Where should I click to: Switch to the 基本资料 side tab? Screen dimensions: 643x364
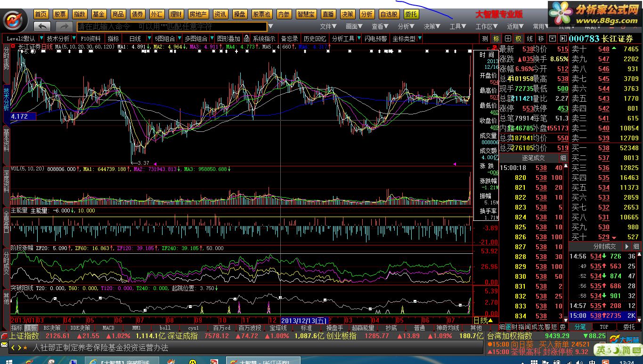pyautogui.click(x=6, y=140)
